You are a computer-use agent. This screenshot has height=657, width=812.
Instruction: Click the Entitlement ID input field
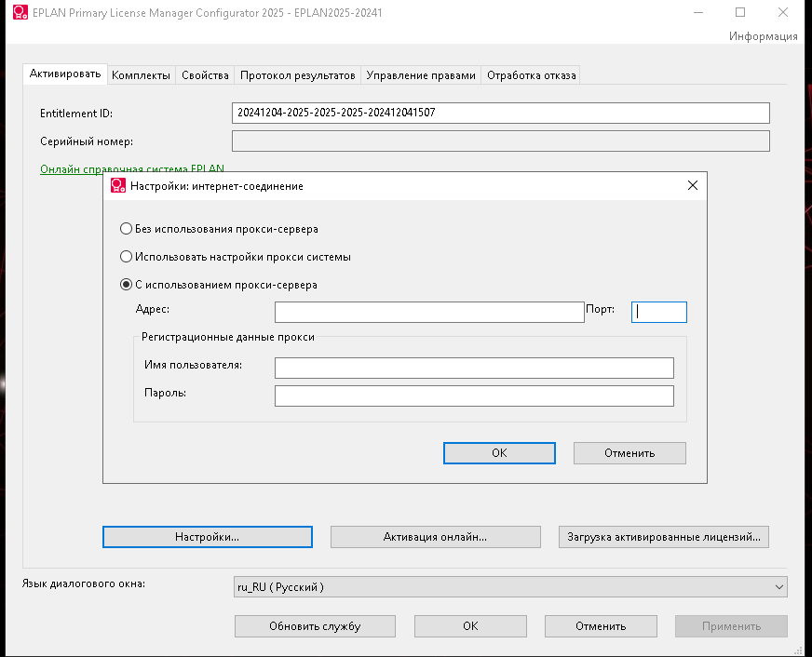[501, 113]
